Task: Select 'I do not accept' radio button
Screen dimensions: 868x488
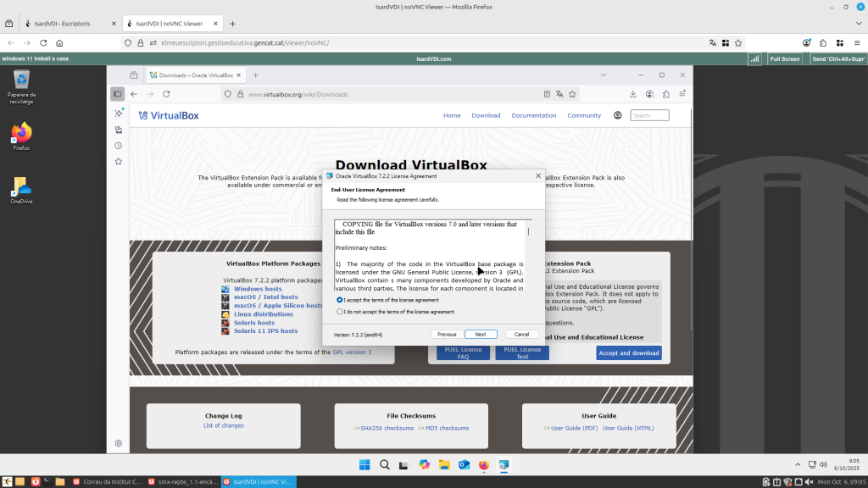Action: (x=340, y=312)
